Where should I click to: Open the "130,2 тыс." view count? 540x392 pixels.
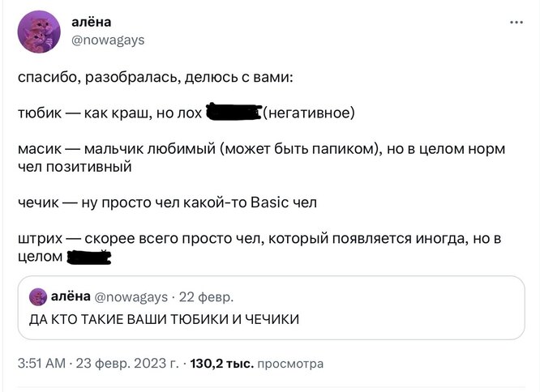[x=221, y=364]
